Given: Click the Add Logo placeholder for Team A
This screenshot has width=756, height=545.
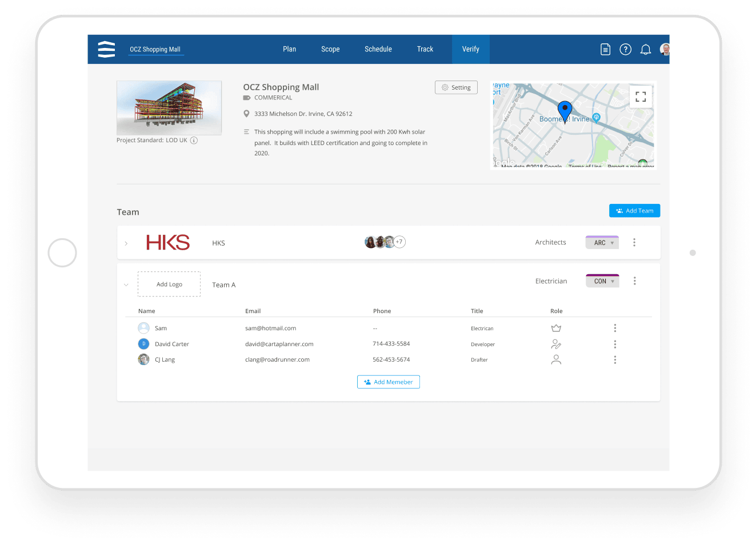Looking at the screenshot, I should pyautogui.click(x=169, y=284).
